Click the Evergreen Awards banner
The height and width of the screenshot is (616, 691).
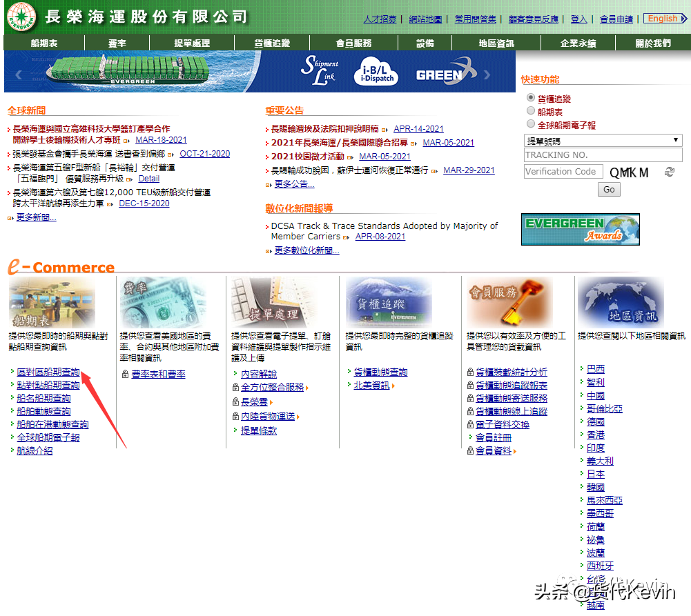(x=580, y=229)
